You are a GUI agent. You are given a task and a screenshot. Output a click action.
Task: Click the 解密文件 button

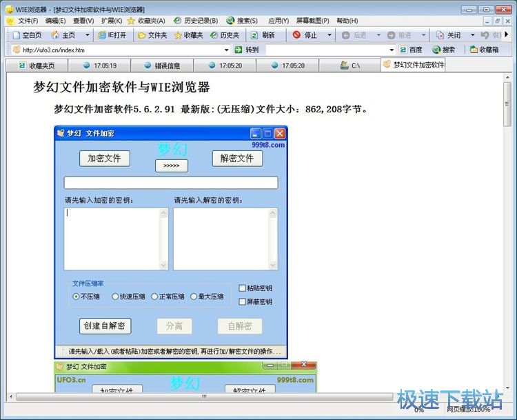pyautogui.click(x=237, y=159)
